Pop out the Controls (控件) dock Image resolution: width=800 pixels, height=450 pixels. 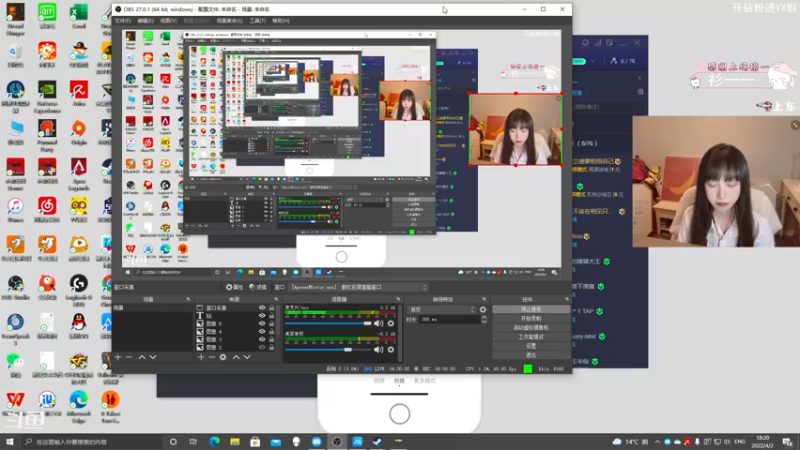click(x=567, y=299)
